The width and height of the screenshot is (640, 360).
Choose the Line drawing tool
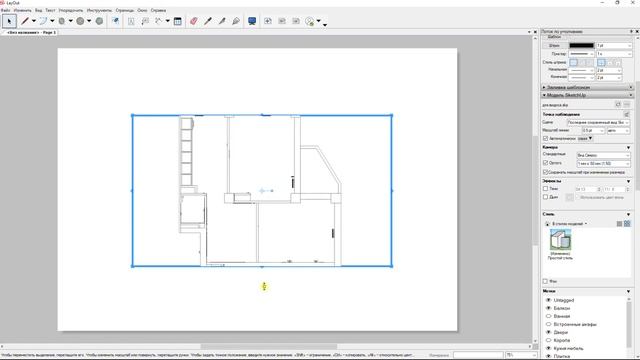coord(25,21)
